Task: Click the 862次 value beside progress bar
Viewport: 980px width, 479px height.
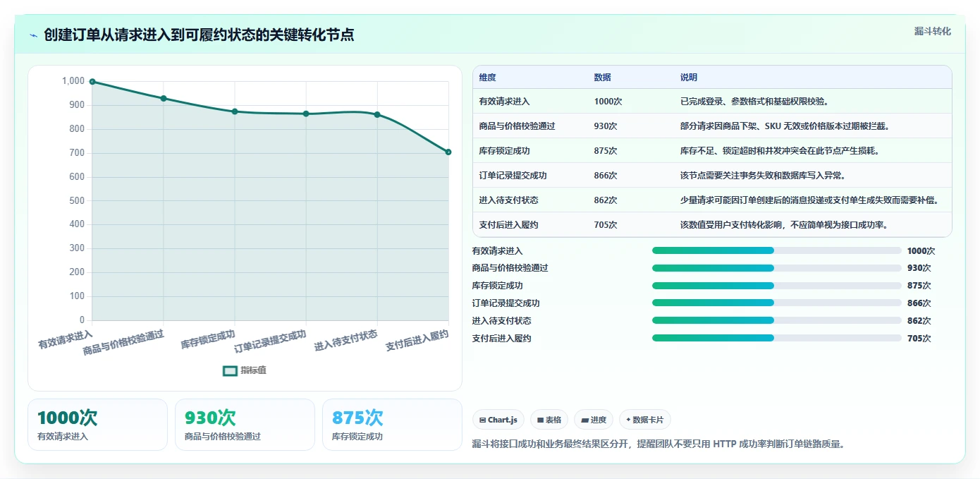Action: coord(919,321)
